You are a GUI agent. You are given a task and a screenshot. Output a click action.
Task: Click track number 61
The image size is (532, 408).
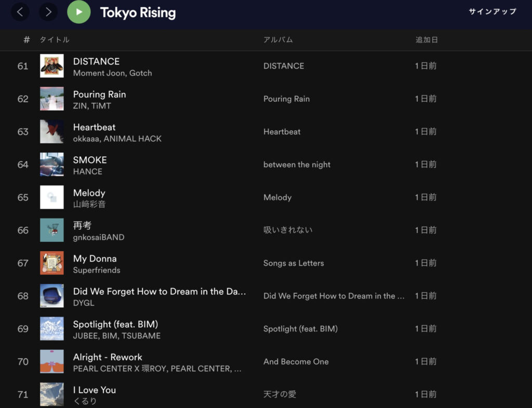pos(23,66)
